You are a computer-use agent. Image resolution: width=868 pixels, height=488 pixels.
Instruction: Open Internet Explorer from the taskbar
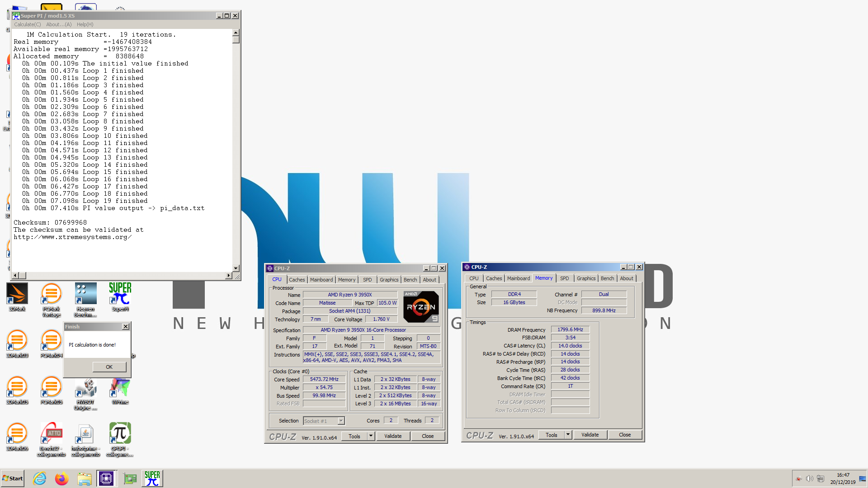[40, 479]
